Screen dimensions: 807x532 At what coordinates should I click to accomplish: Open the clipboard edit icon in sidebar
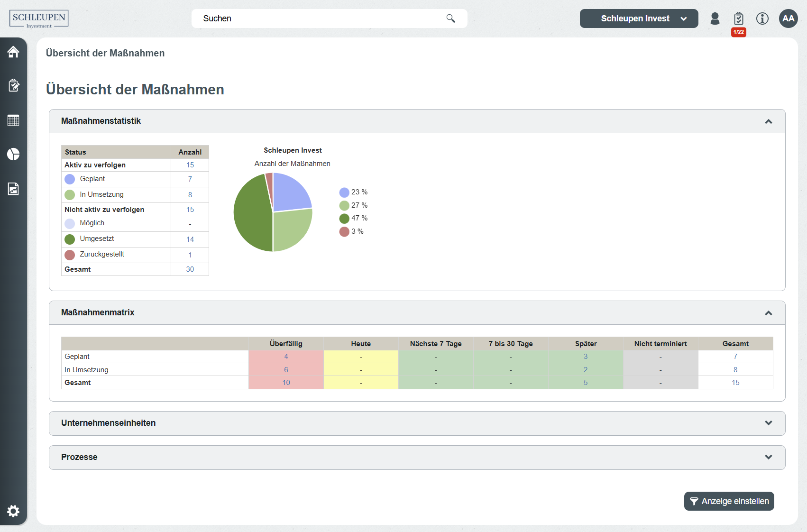[x=13, y=85]
